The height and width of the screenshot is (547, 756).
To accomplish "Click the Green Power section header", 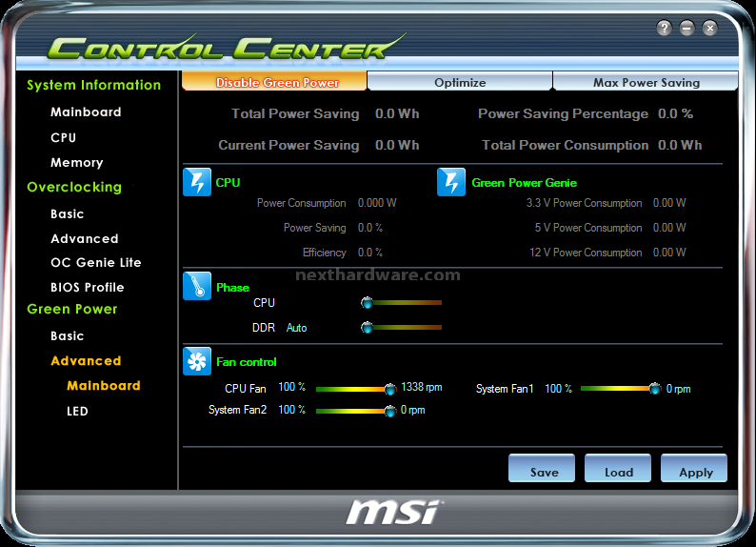I will point(71,309).
